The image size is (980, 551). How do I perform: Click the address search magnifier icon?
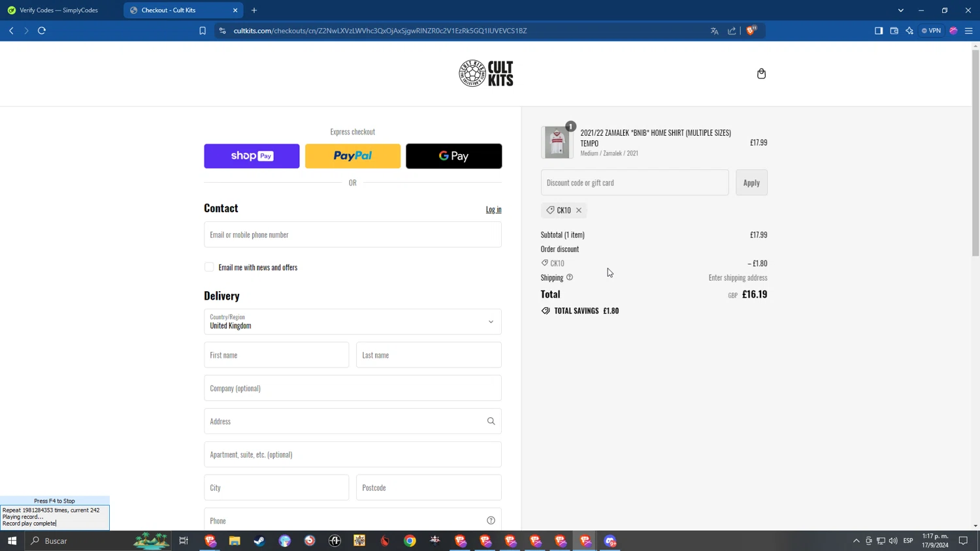coord(491,421)
